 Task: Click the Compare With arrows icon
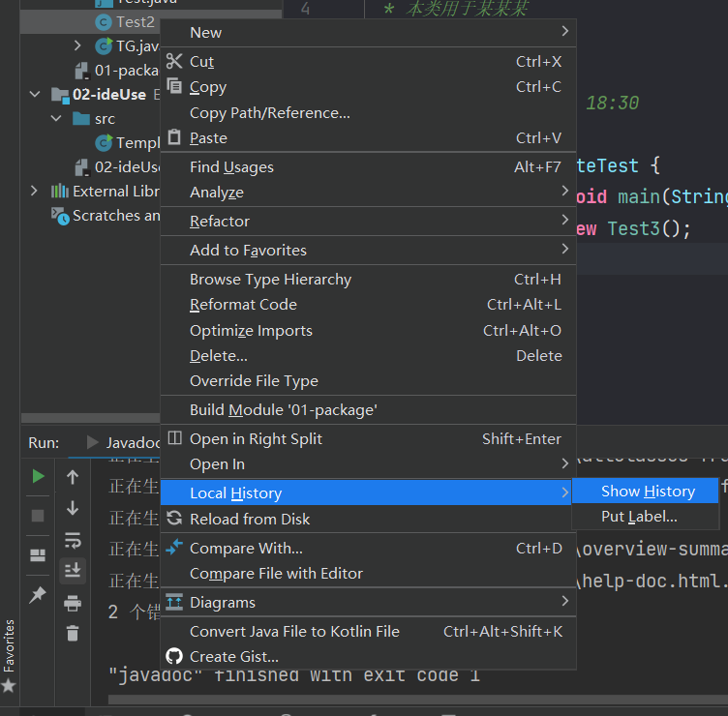coord(174,547)
